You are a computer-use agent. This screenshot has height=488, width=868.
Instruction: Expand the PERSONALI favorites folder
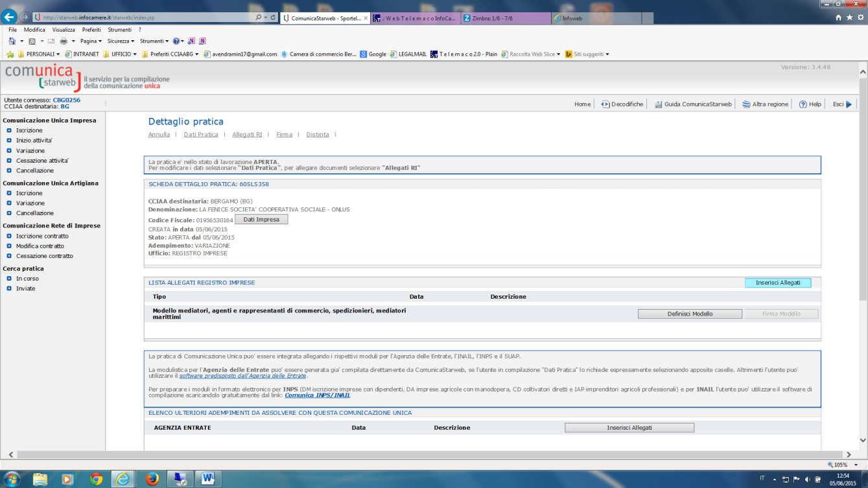(x=39, y=54)
